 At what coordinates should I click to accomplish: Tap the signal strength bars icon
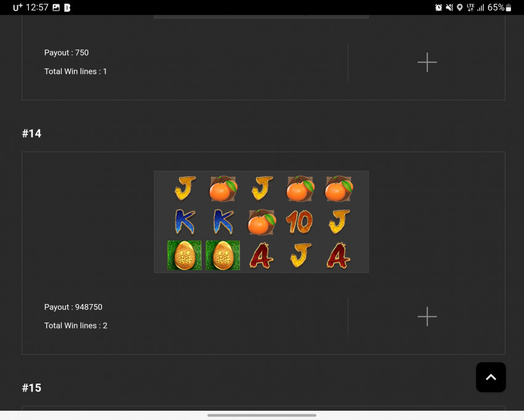(481, 7)
